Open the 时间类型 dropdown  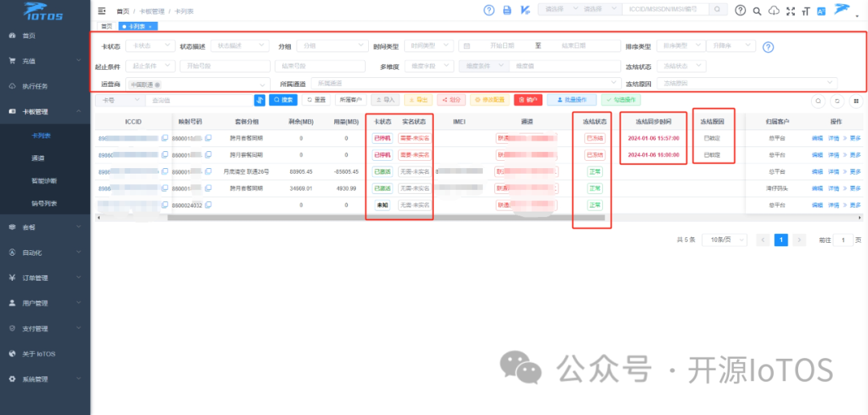(429, 46)
